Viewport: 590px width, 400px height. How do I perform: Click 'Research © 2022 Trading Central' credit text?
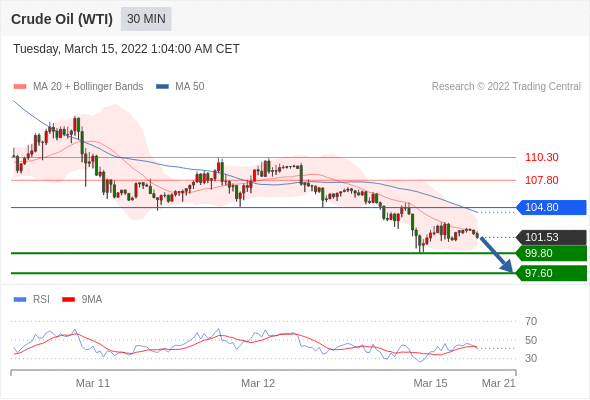(x=506, y=87)
